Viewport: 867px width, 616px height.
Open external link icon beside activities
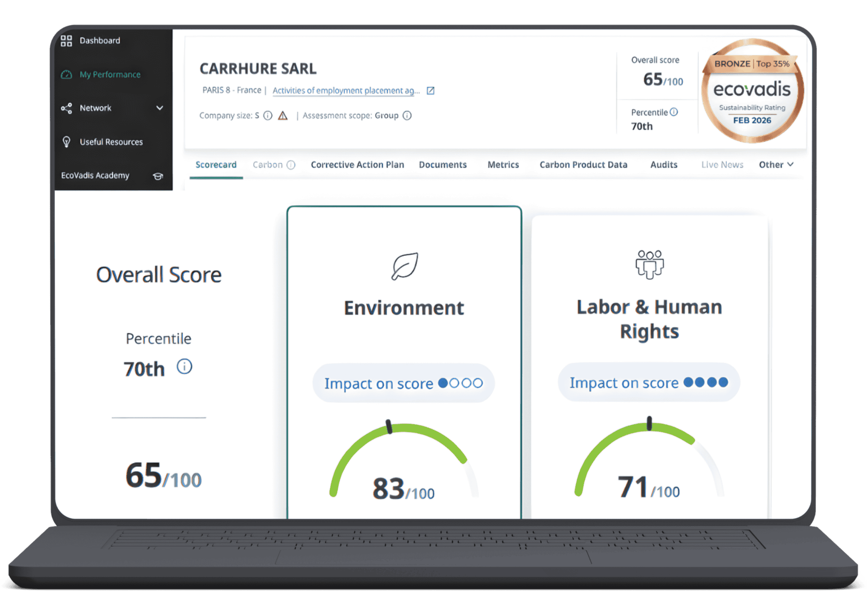pyautogui.click(x=430, y=91)
